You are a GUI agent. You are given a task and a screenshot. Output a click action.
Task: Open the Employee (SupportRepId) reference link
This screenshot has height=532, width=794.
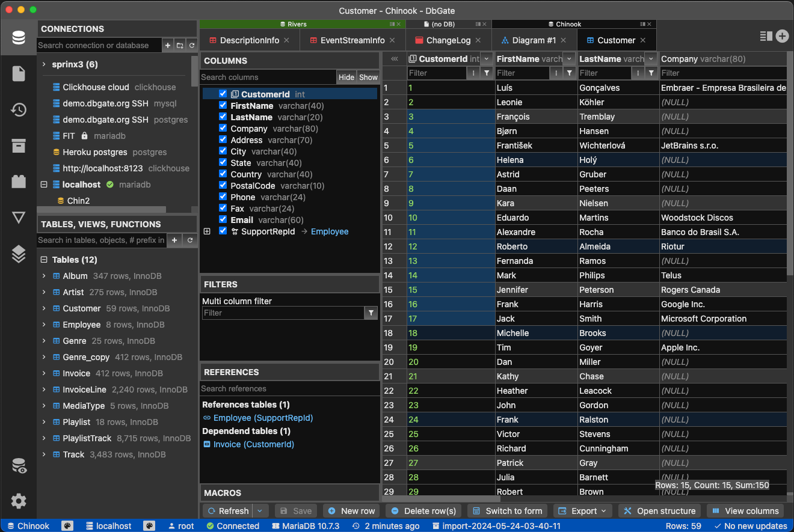263,418
